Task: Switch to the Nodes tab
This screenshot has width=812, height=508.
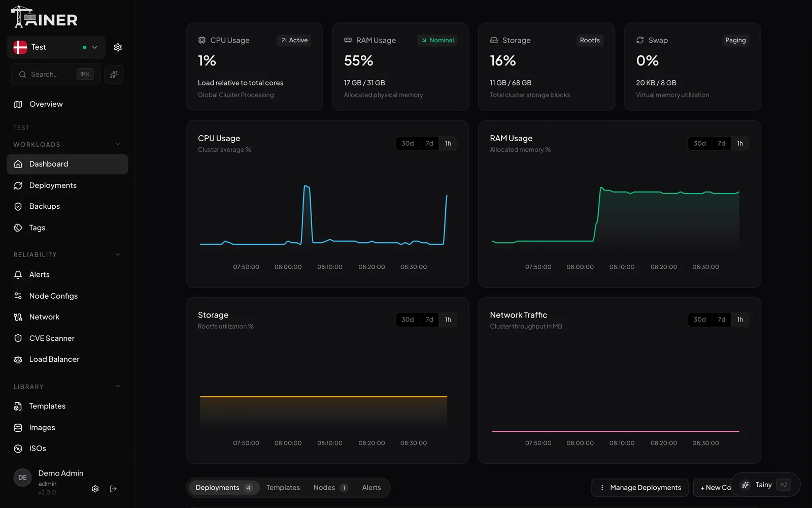Action: (330, 488)
